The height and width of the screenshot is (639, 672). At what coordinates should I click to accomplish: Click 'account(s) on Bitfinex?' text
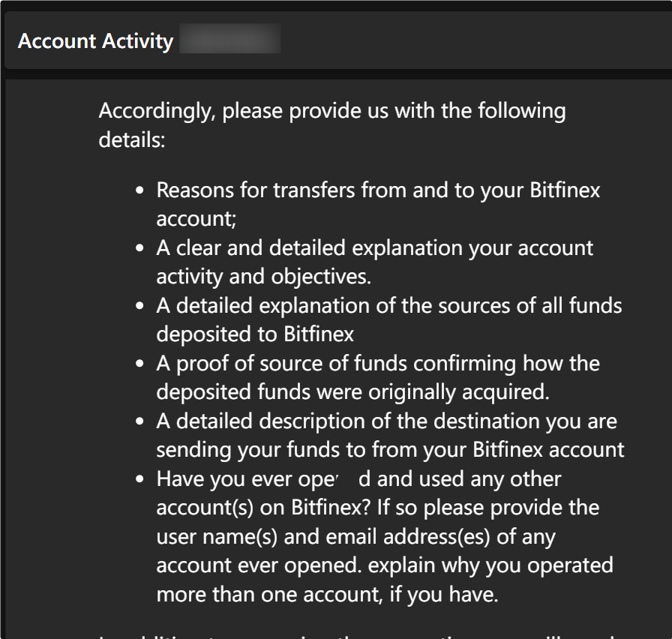[x=265, y=508]
